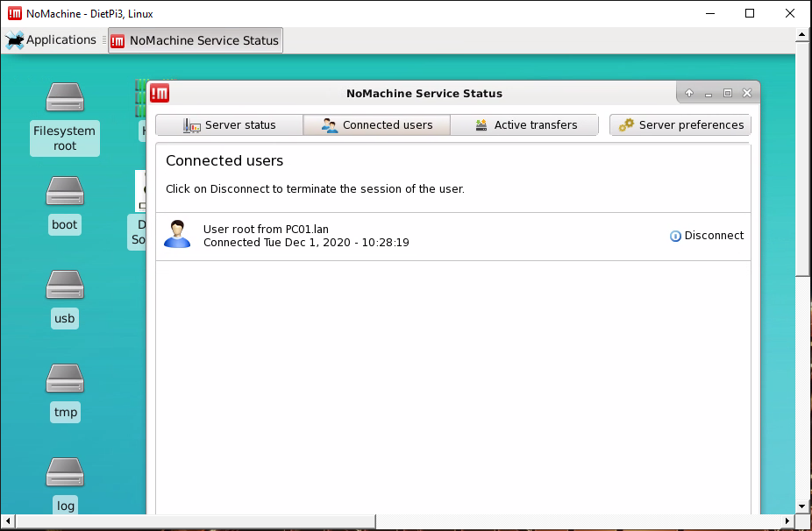
Task: Open Server preferences
Action: click(x=680, y=124)
